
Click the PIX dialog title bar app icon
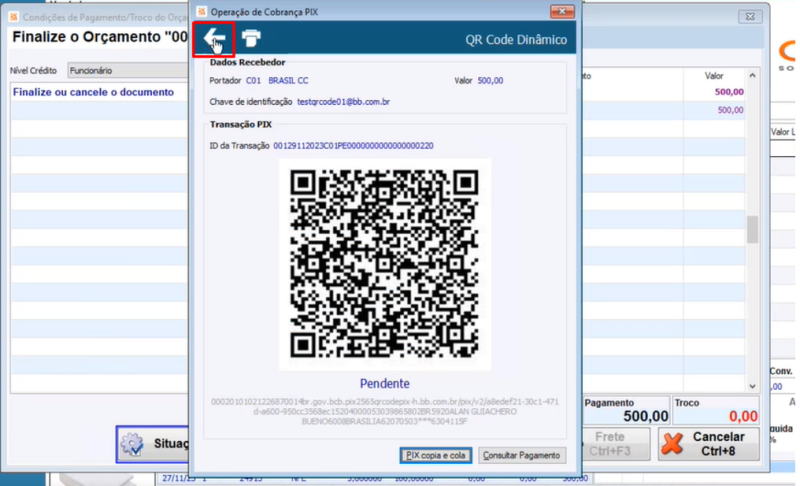(202, 11)
